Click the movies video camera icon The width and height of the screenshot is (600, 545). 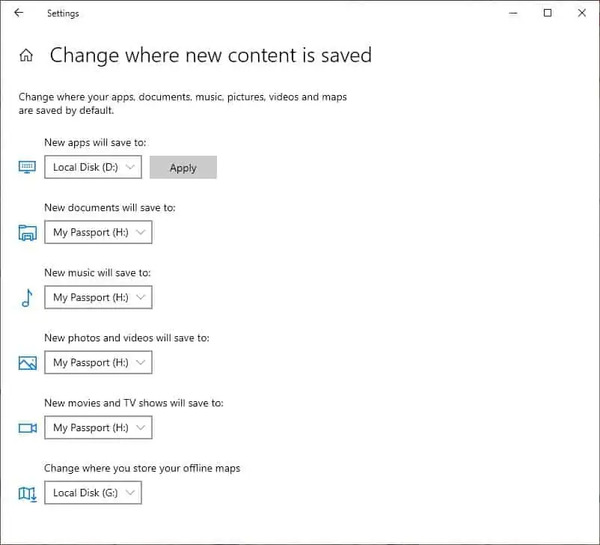(28, 428)
